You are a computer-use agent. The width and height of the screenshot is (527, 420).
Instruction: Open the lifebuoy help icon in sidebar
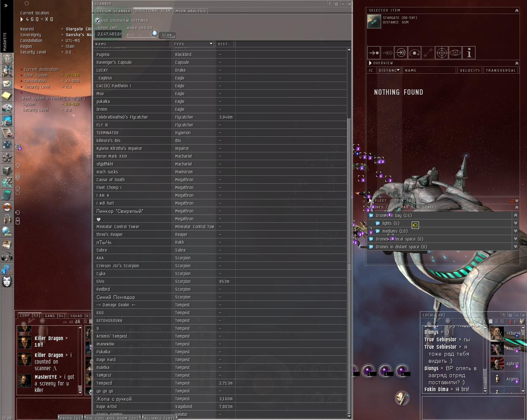tap(7, 207)
